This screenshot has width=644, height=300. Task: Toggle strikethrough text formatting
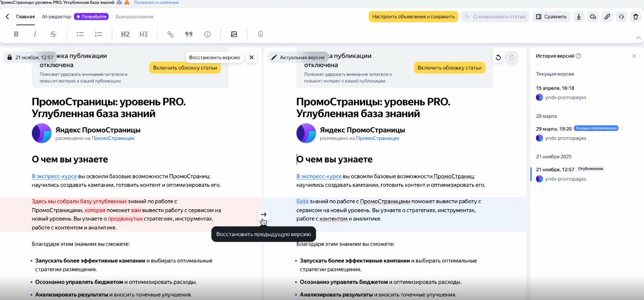point(53,34)
